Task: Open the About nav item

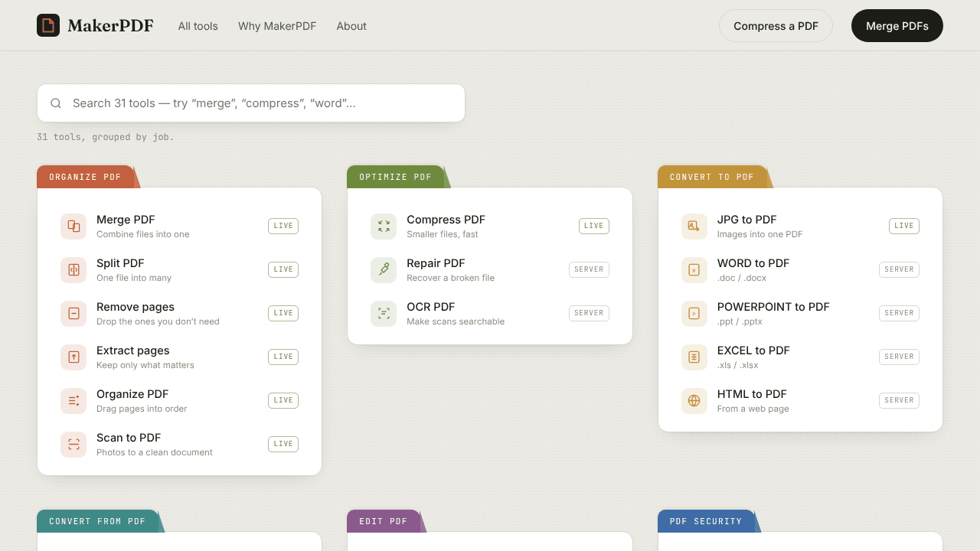Action: [x=351, y=26]
